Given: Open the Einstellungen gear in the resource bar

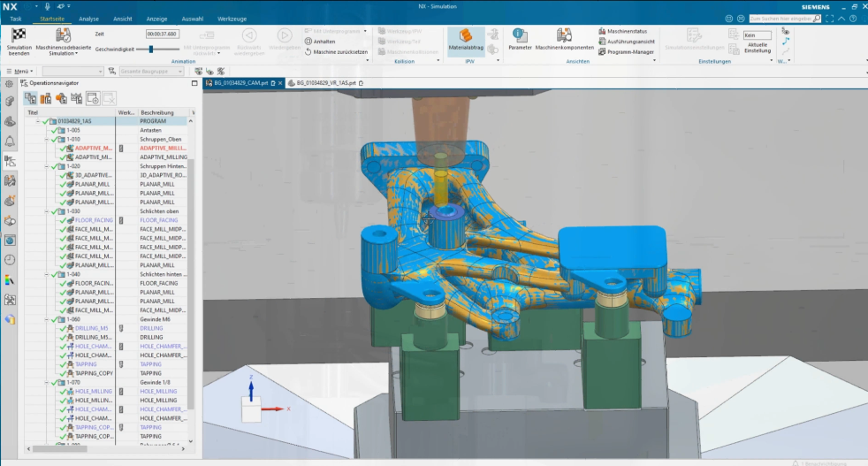Looking at the screenshot, I should click(x=10, y=84).
